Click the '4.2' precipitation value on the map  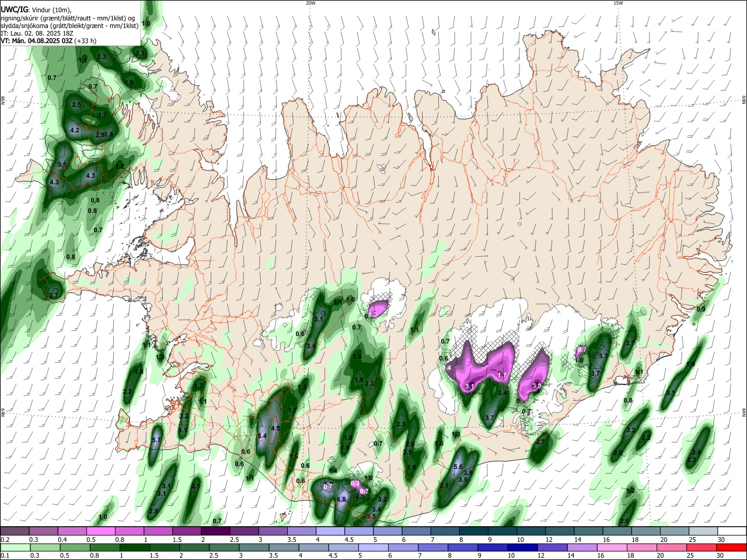point(75,130)
